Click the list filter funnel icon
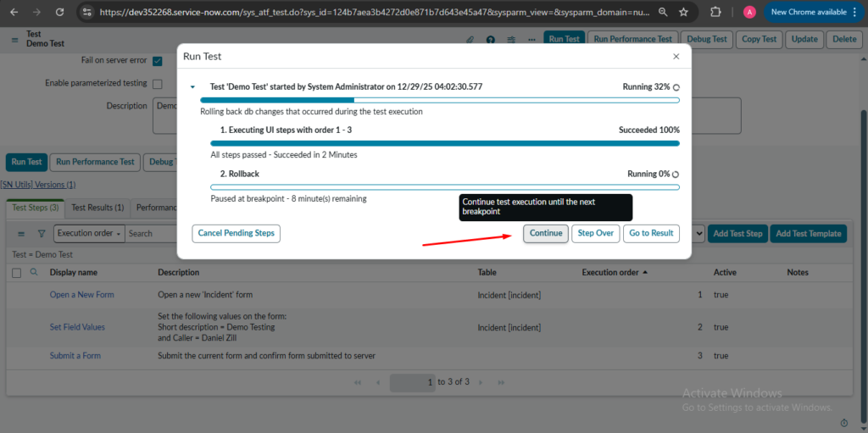Screen dimensions: 868x433 (40, 234)
